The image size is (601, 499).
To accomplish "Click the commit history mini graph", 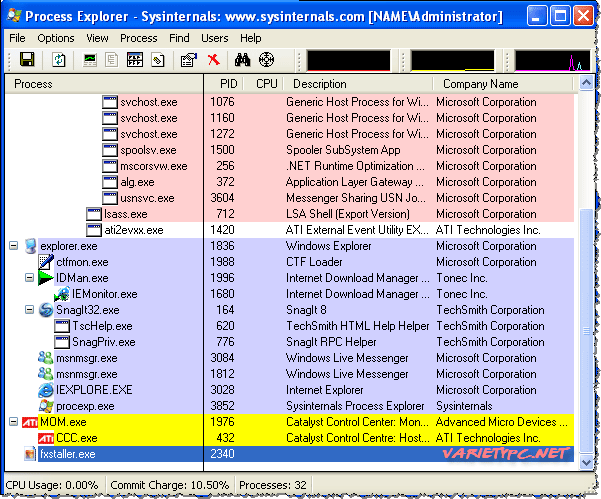I will click(453, 60).
